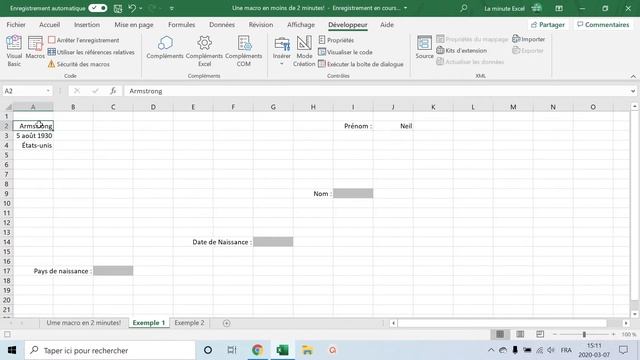Open ribbon display options

559,8
